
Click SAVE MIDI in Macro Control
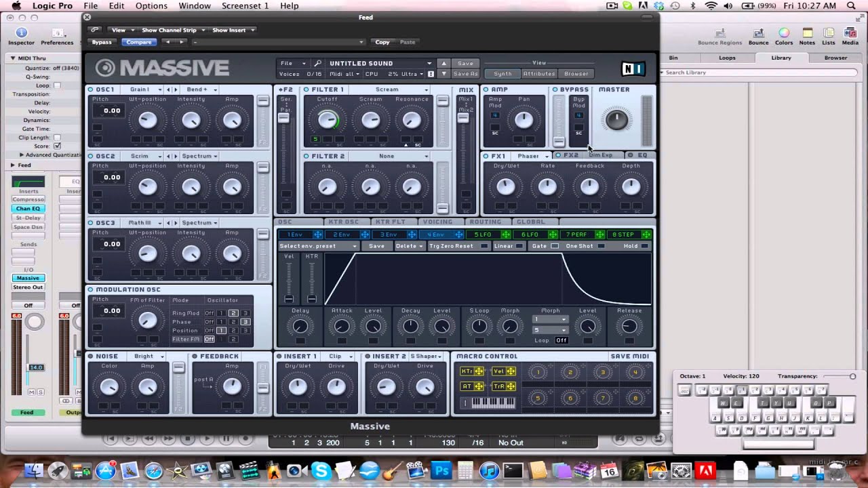coord(630,357)
